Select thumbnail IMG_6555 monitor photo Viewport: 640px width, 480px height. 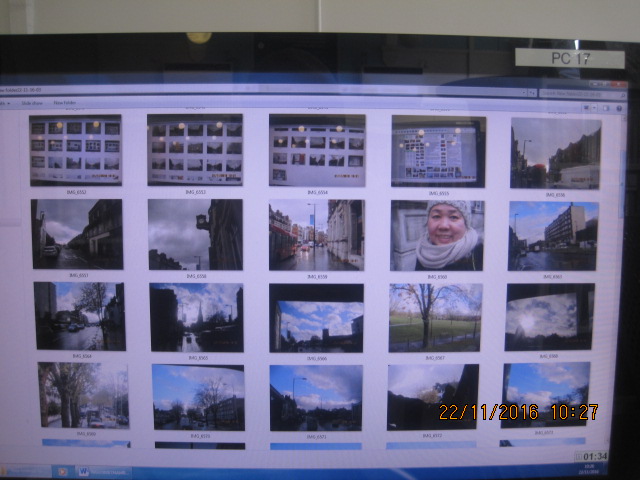click(438, 151)
